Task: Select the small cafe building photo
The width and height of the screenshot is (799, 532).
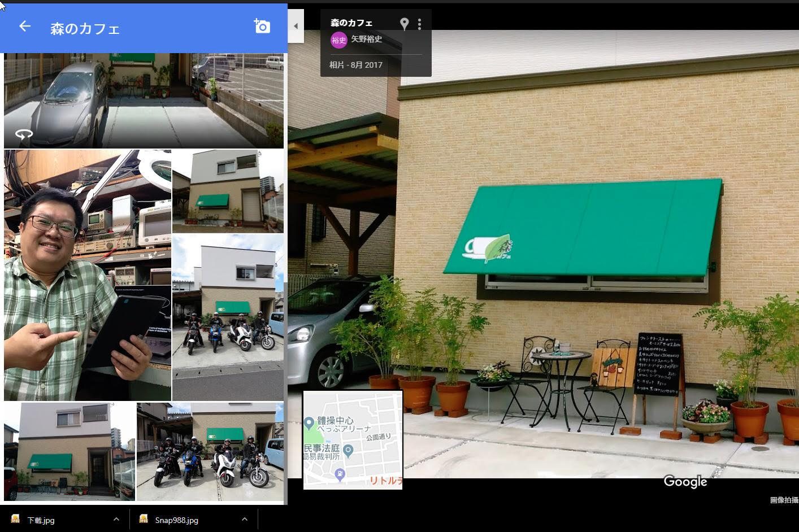Action: 227,191
